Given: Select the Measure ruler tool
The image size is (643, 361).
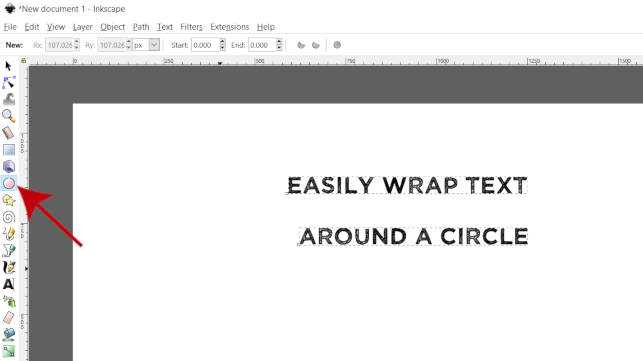Looking at the screenshot, I should 8,133.
